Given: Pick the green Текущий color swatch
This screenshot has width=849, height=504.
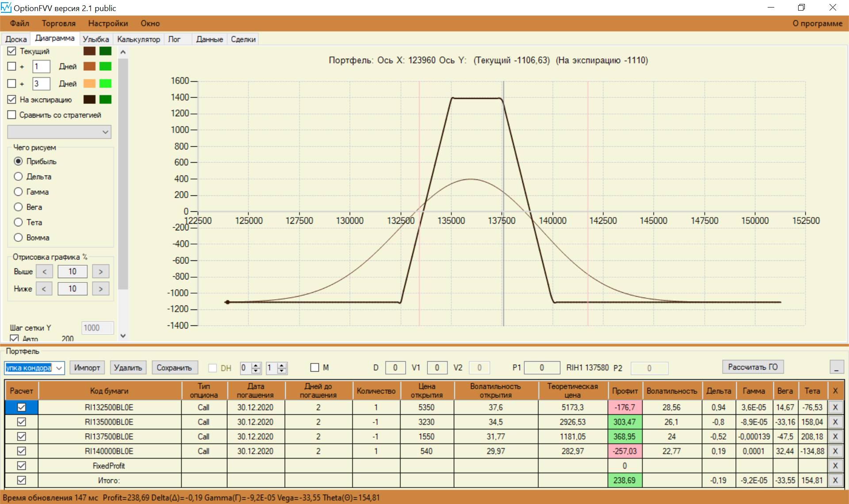Looking at the screenshot, I should (x=105, y=51).
